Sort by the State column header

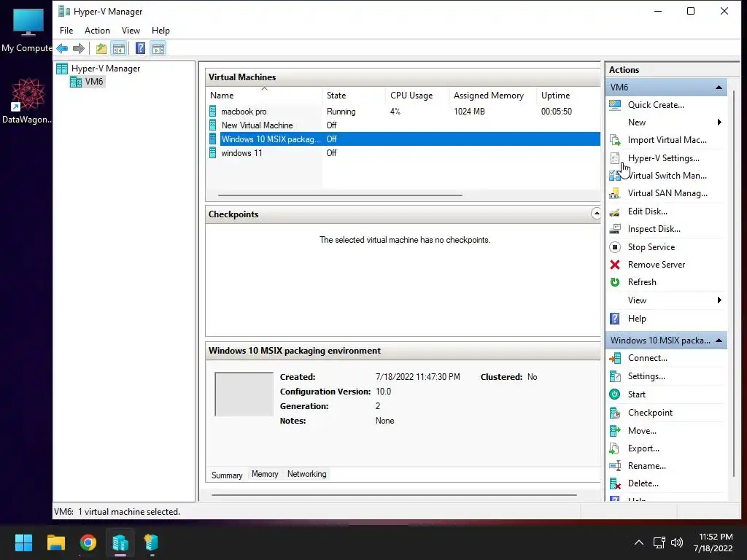click(354, 96)
